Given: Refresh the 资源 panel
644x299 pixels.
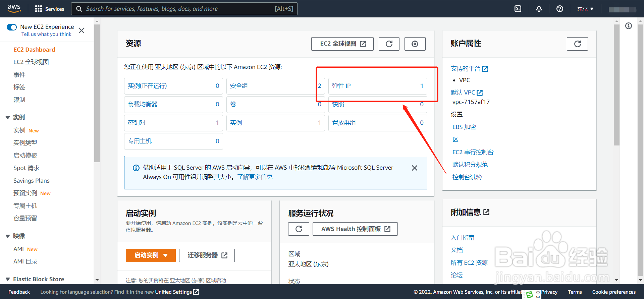Looking at the screenshot, I should click(389, 44).
